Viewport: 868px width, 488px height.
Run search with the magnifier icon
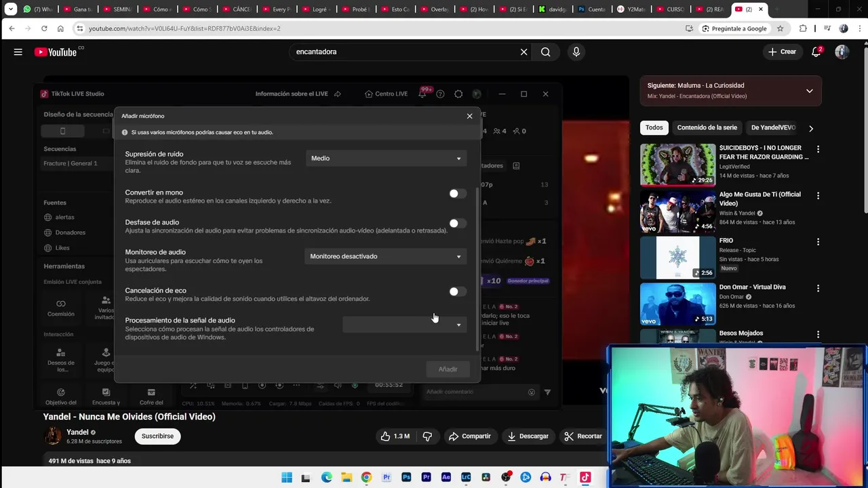pyautogui.click(x=545, y=52)
